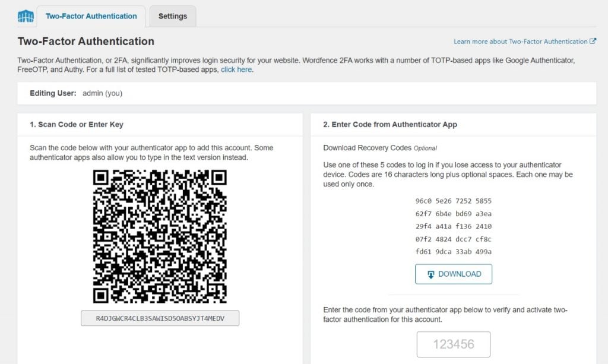Viewport: 608px width, 364px height.
Task: Select recovery code fd61 9dca 33ab 499a
Action: click(x=453, y=251)
